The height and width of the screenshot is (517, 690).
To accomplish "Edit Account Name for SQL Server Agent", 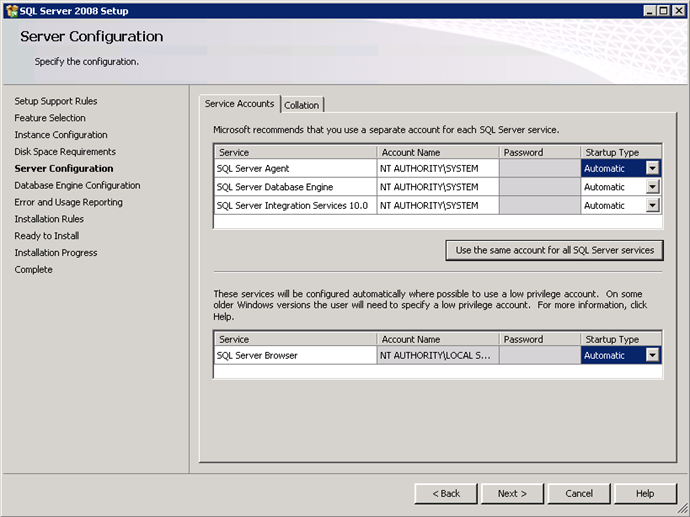I will pyautogui.click(x=438, y=169).
